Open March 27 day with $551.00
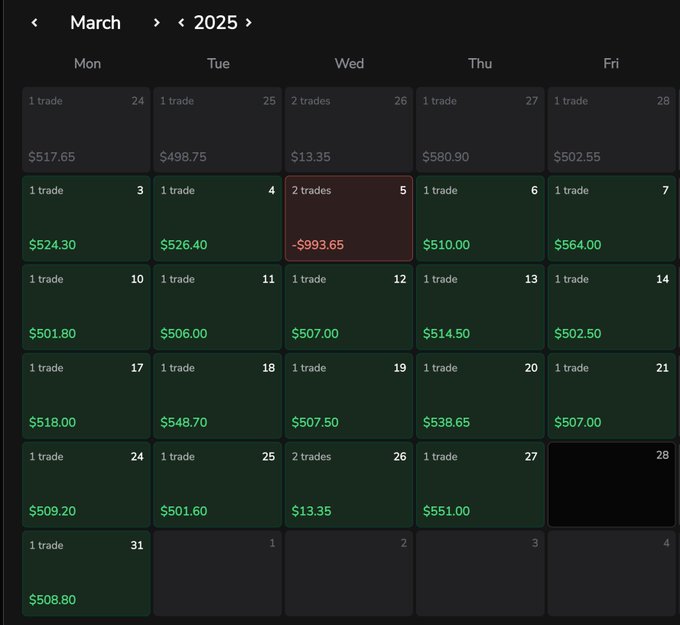 click(480, 485)
